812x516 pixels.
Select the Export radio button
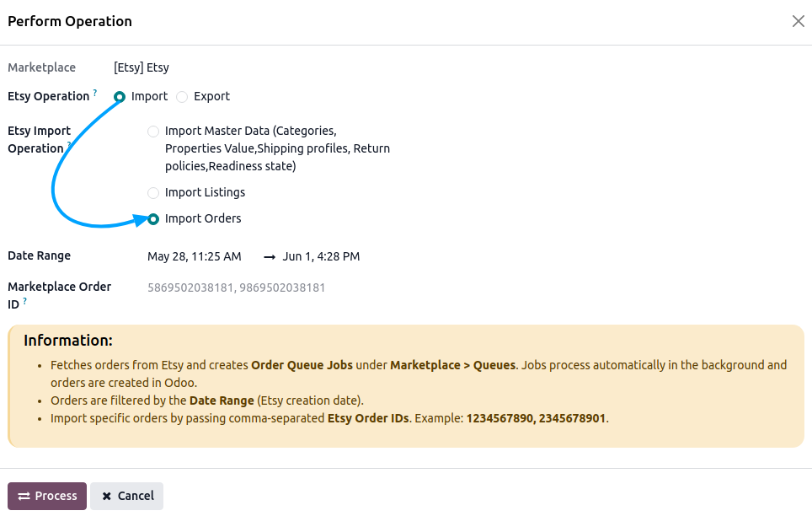coord(182,97)
